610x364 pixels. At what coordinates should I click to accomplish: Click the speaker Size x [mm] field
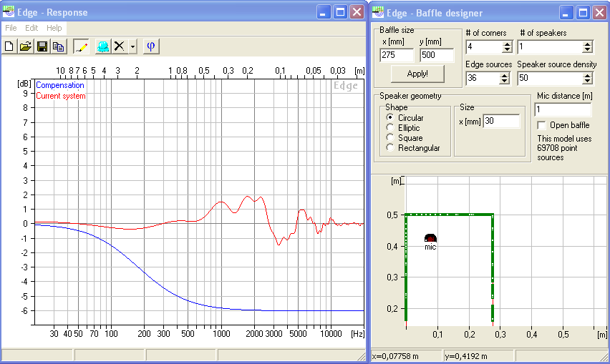coord(501,121)
